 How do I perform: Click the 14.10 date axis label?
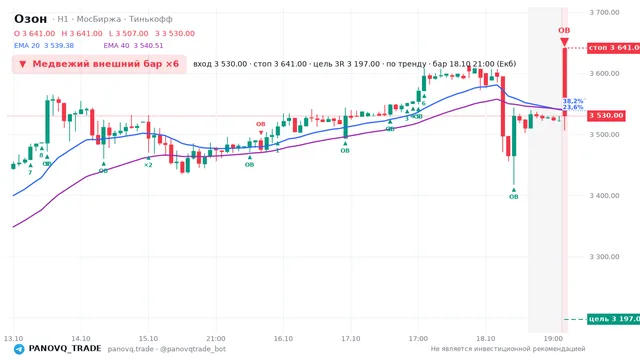pos(81,339)
